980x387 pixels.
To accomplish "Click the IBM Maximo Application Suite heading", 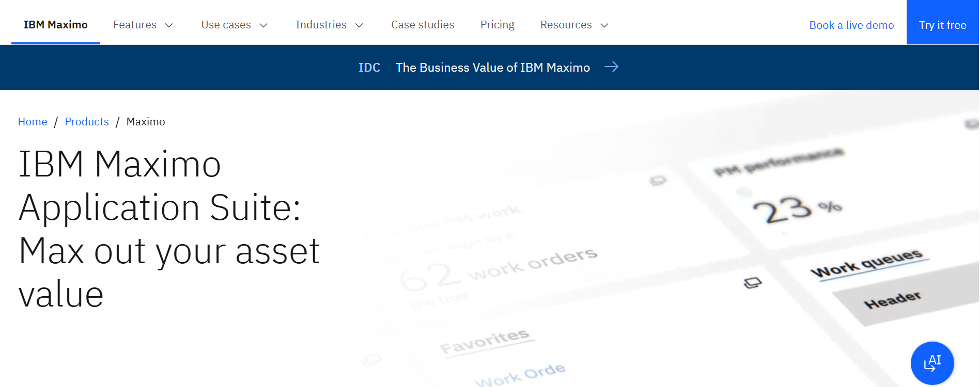I will 169,229.
